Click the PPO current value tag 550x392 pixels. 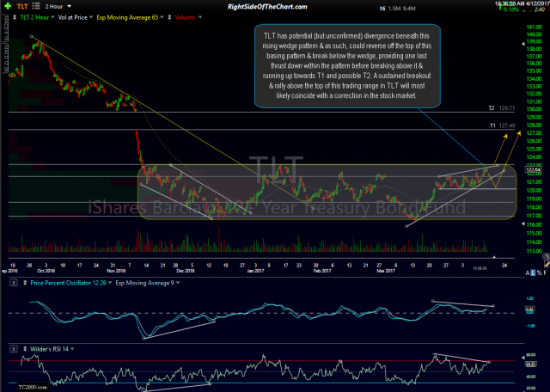529,309
